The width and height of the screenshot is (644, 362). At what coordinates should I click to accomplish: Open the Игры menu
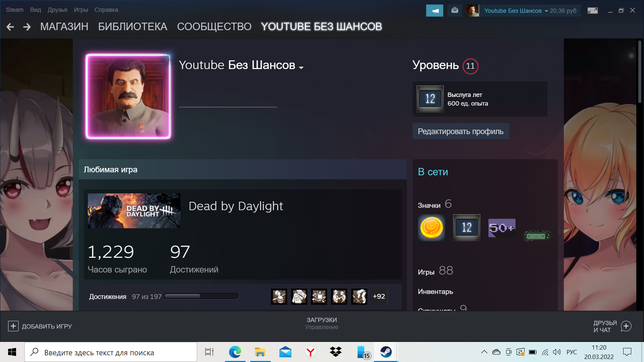[81, 10]
